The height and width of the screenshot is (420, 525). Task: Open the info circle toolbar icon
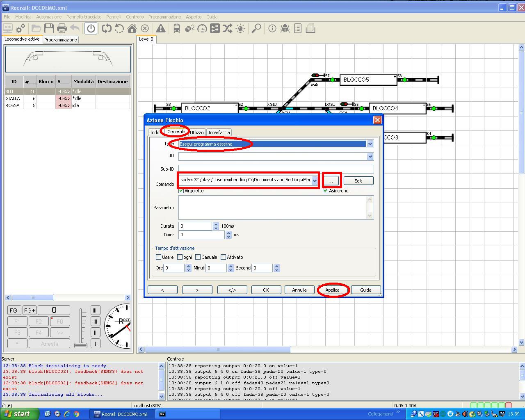coord(272,28)
